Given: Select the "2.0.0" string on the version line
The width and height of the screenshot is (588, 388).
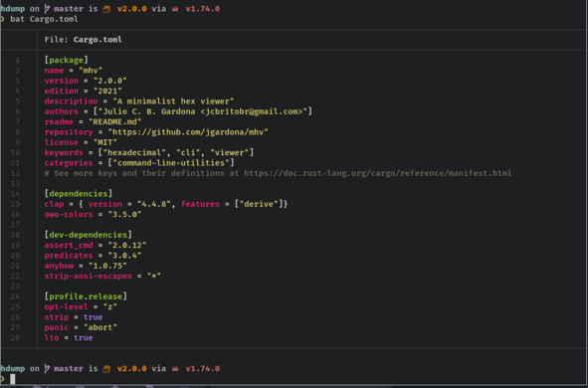Looking at the screenshot, I should point(110,81).
